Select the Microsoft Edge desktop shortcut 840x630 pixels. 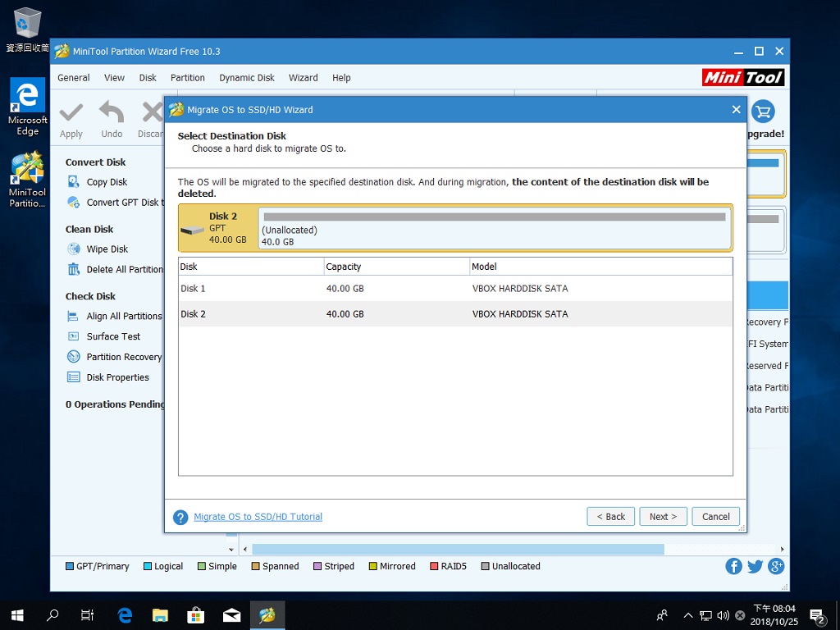click(x=27, y=107)
